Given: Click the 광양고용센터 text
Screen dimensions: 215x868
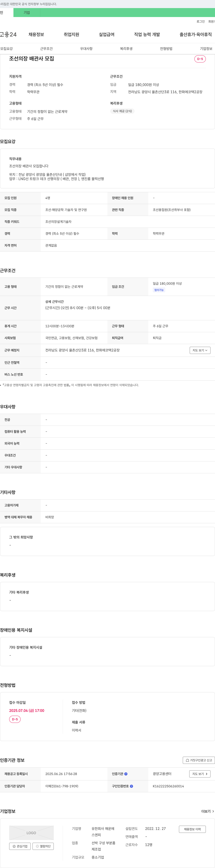Looking at the screenshot, I should [162, 774].
